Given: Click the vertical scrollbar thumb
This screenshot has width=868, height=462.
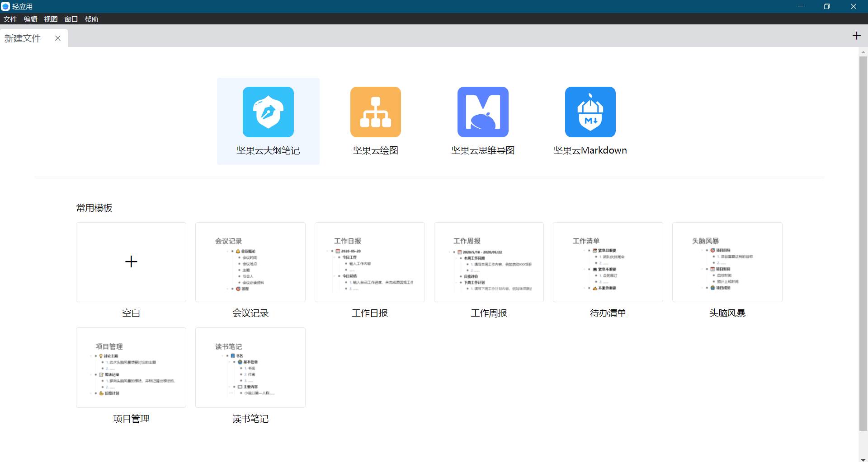Looking at the screenshot, I should (863, 244).
